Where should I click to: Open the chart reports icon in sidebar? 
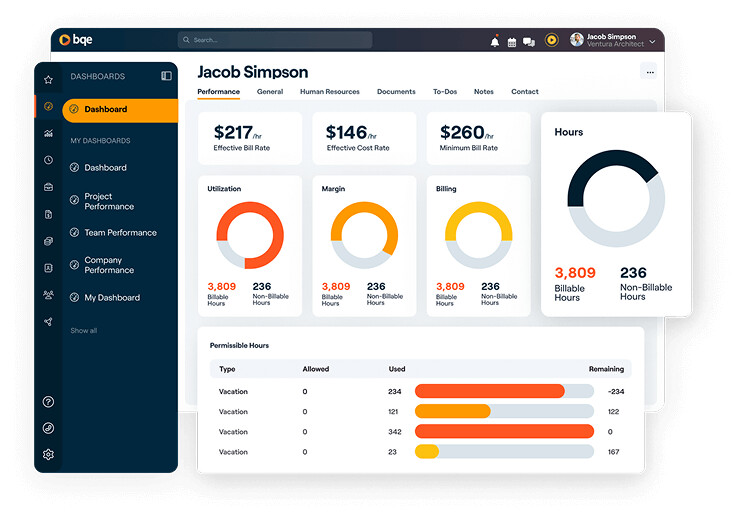[x=48, y=133]
